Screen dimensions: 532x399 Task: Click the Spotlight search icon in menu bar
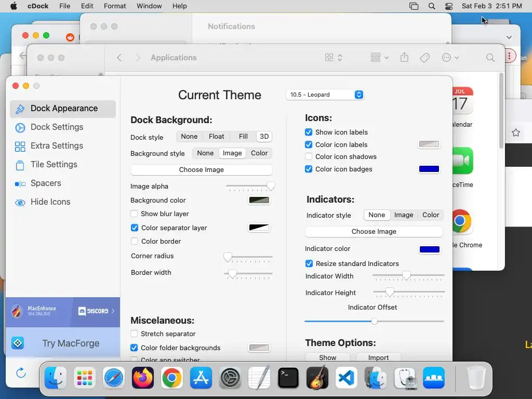(432, 6)
